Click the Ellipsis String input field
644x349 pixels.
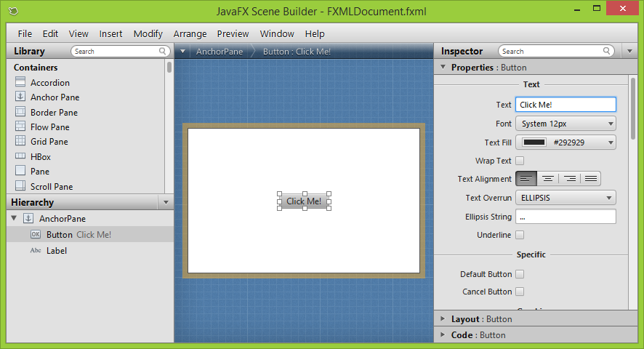point(565,217)
